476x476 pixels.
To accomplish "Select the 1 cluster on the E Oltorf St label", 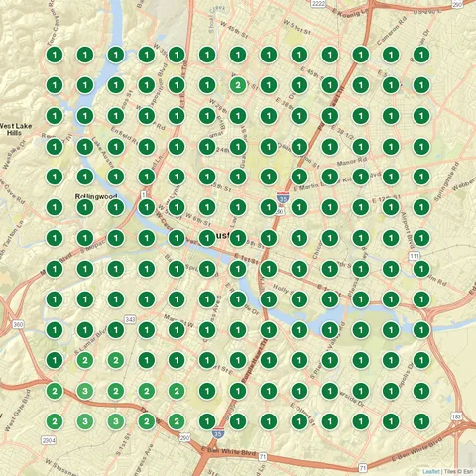I will (299, 421).
